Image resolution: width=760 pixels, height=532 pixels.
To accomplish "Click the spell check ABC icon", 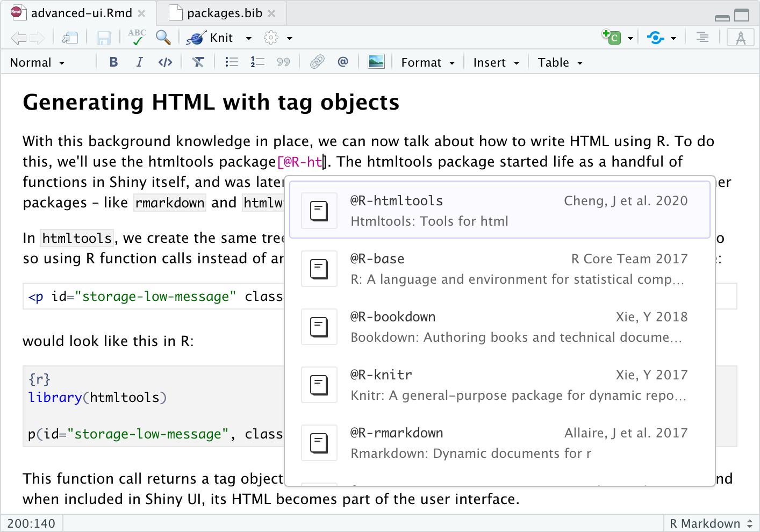I will (x=137, y=37).
